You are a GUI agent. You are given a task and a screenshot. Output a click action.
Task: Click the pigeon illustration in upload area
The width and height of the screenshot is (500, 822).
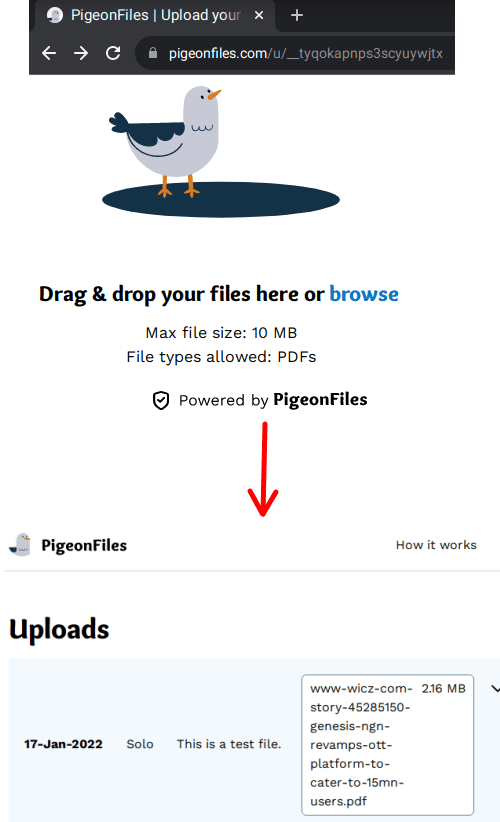[x=221, y=151]
